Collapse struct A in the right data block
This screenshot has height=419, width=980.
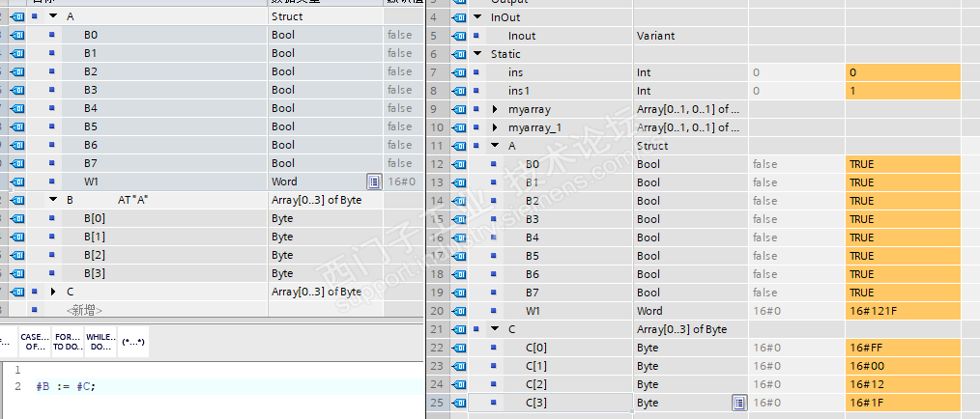(495, 146)
